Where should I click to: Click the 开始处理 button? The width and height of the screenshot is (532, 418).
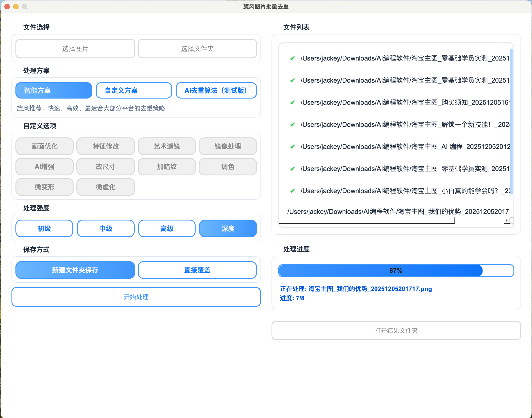click(136, 297)
